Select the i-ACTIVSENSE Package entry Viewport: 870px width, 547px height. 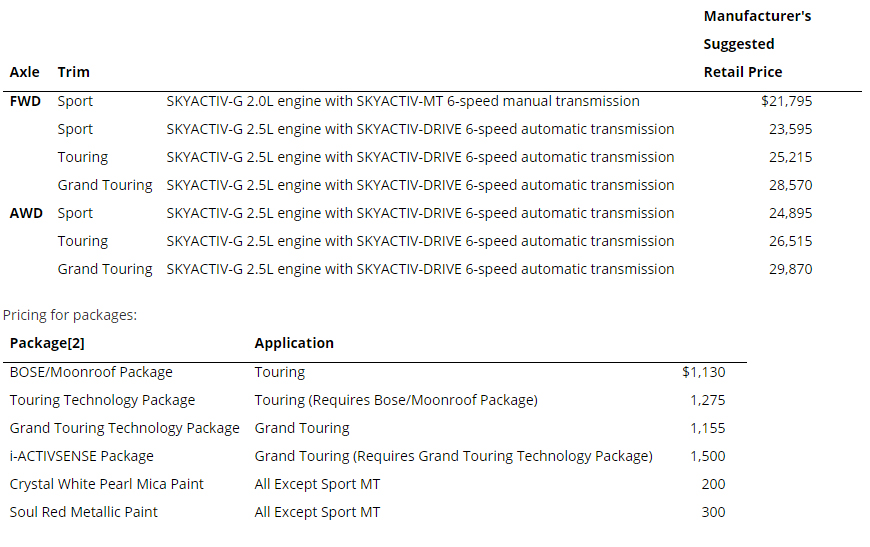point(82,456)
